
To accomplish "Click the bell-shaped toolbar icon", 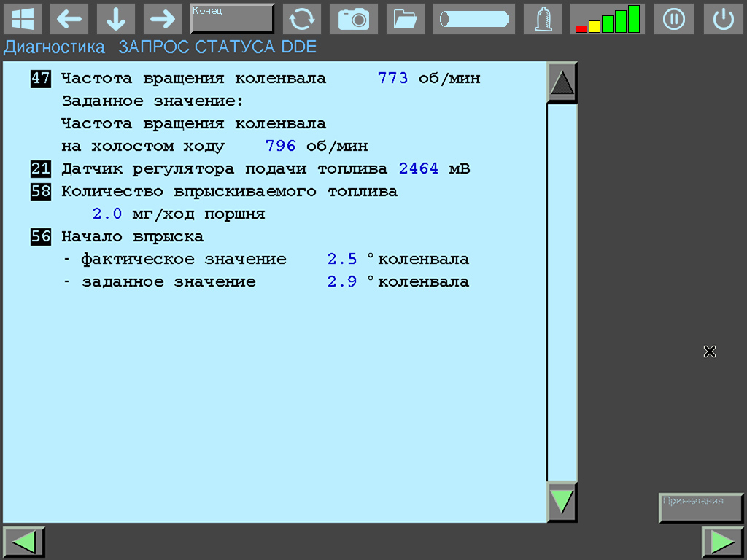I will (543, 19).
